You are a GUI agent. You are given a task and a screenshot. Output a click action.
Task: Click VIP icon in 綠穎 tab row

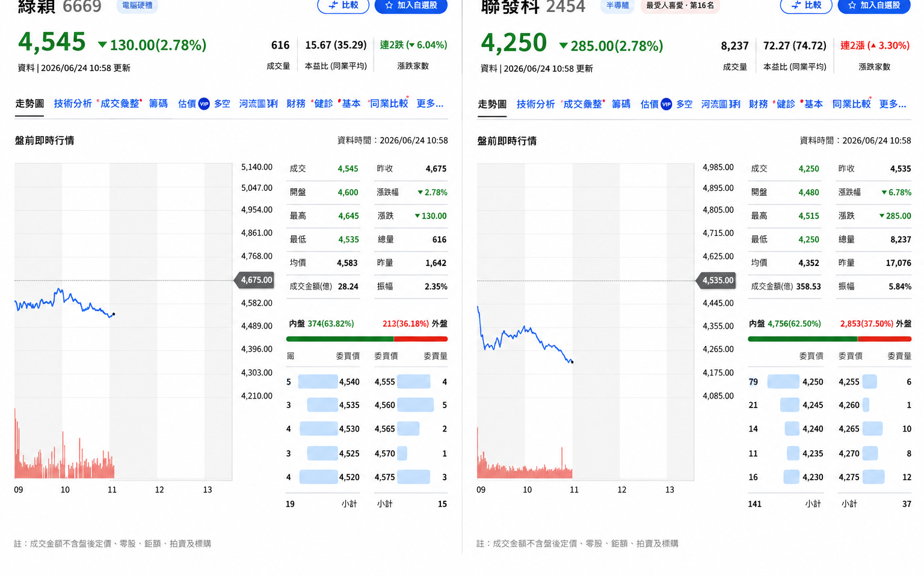point(204,104)
